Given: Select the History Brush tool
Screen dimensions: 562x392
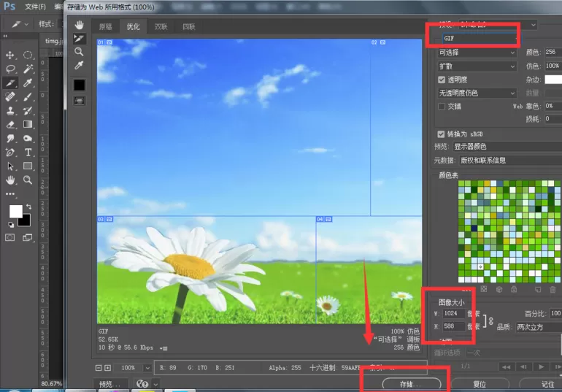Looking at the screenshot, I should point(28,111).
